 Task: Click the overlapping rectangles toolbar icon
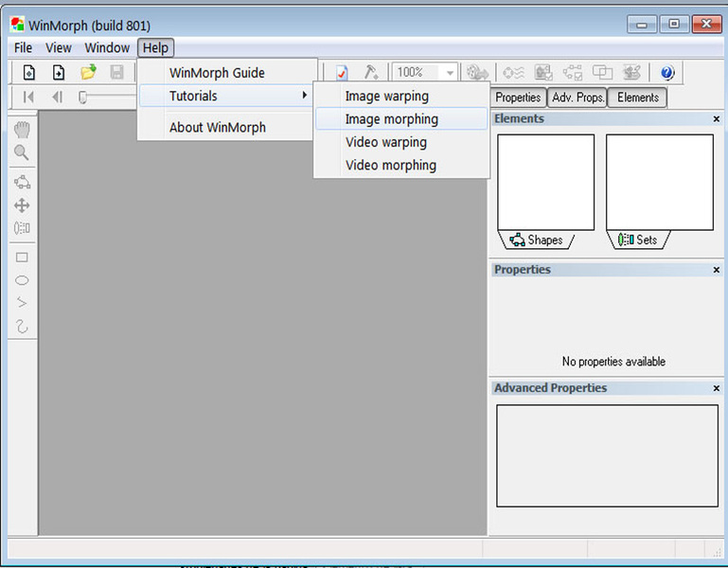click(602, 73)
